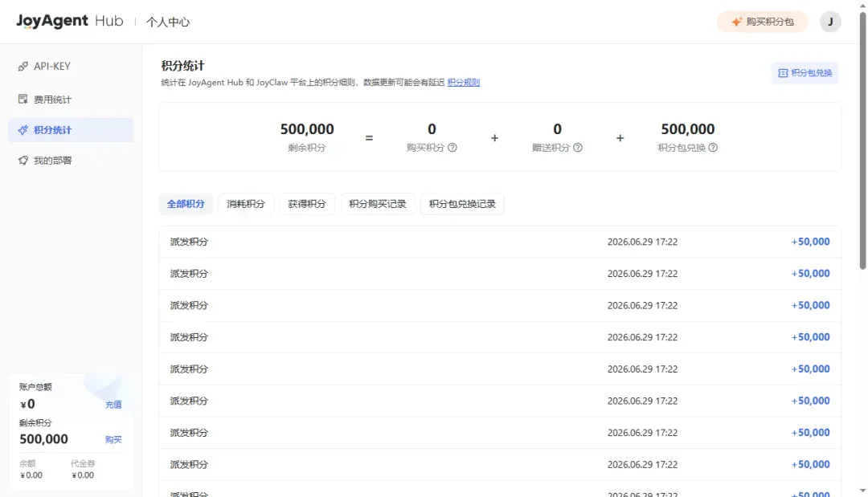This screenshot has width=868, height=497.
Task: Click the help icon beside 积分包兑换 total
Action: pos(713,148)
